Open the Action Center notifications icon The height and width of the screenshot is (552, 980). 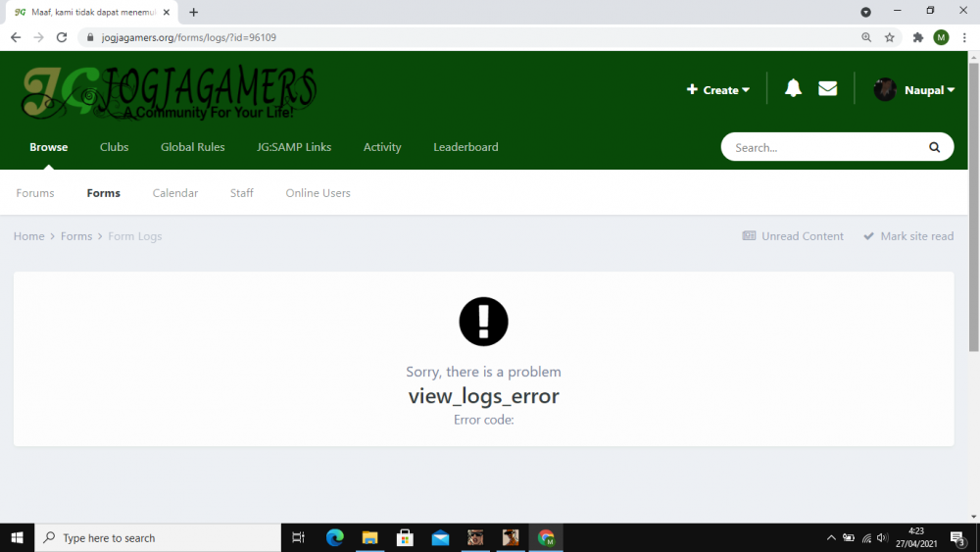coord(958,537)
